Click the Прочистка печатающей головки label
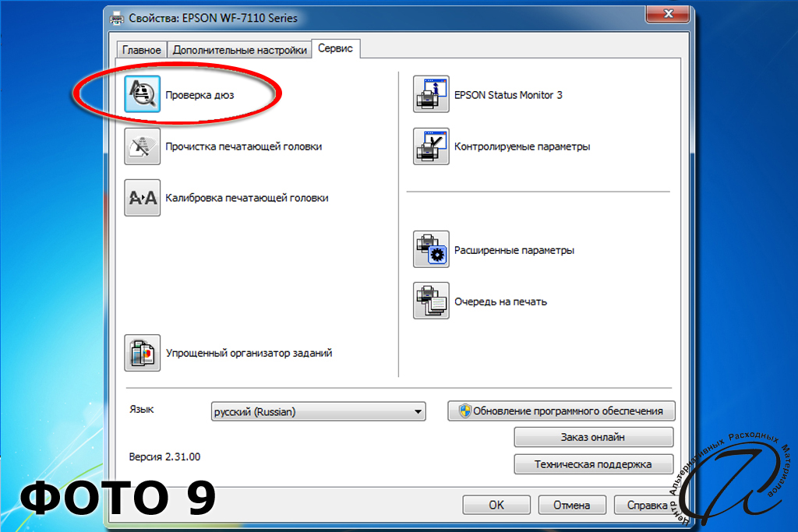Image resolution: width=798 pixels, height=532 pixels. click(243, 146)
